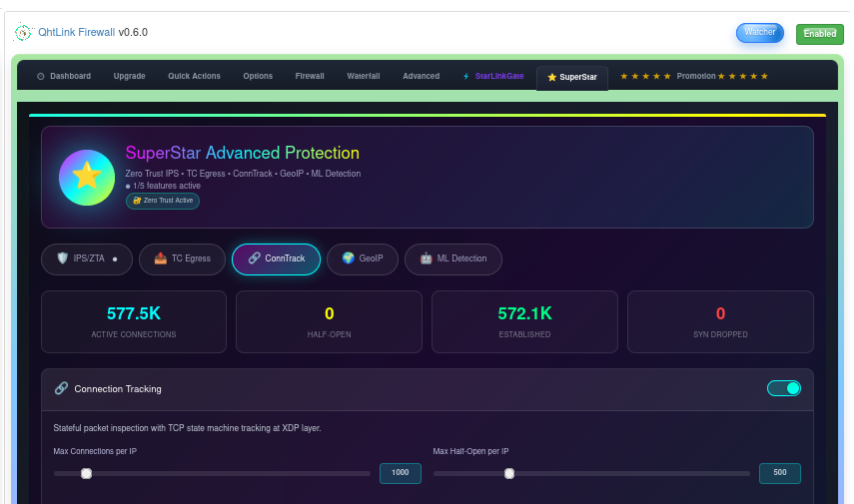The height and width of the screenshot is (504, 854).
Task: Click the globe icon on GeoIP tab
Action: (348, 258)
